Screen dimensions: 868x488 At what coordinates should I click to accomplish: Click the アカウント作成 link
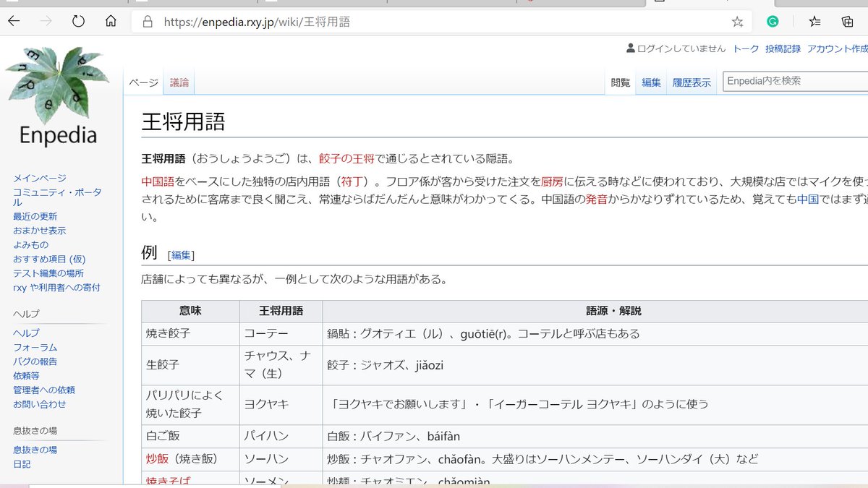(838, 48)
